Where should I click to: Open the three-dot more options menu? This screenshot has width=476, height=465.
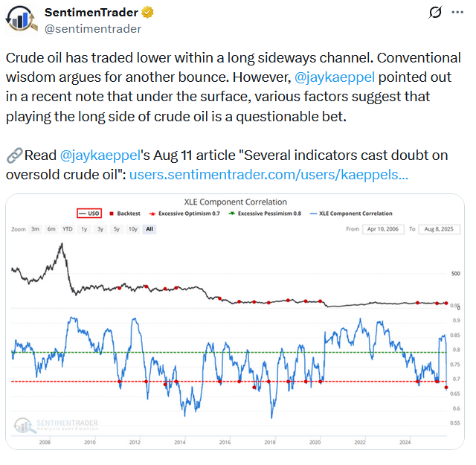coord(459,13)
